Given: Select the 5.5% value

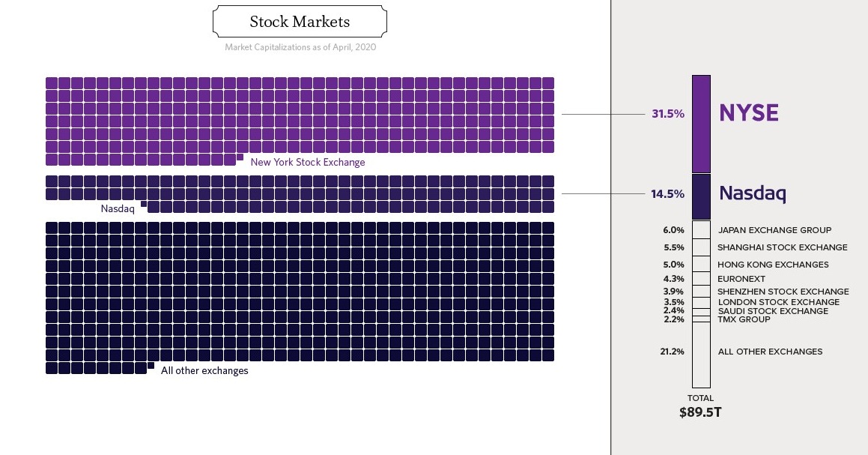Looking at the screenshot, I should click(674, 247).
